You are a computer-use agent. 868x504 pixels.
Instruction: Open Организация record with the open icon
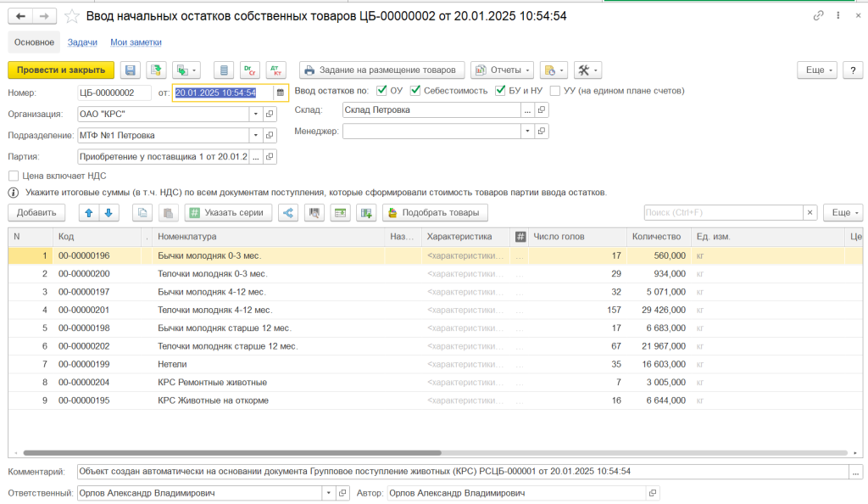(x=270, y=114)
